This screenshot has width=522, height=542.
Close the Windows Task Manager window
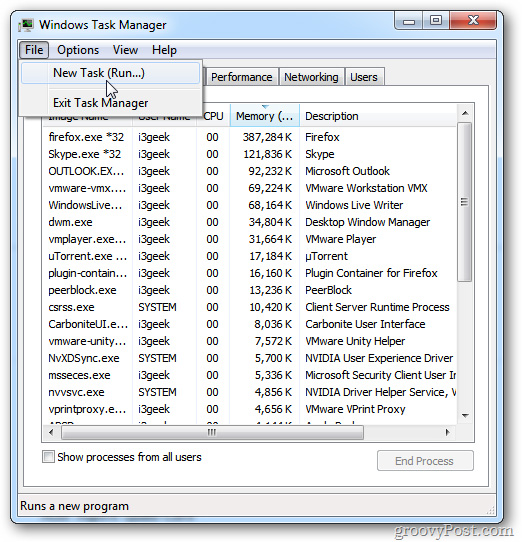473,21
